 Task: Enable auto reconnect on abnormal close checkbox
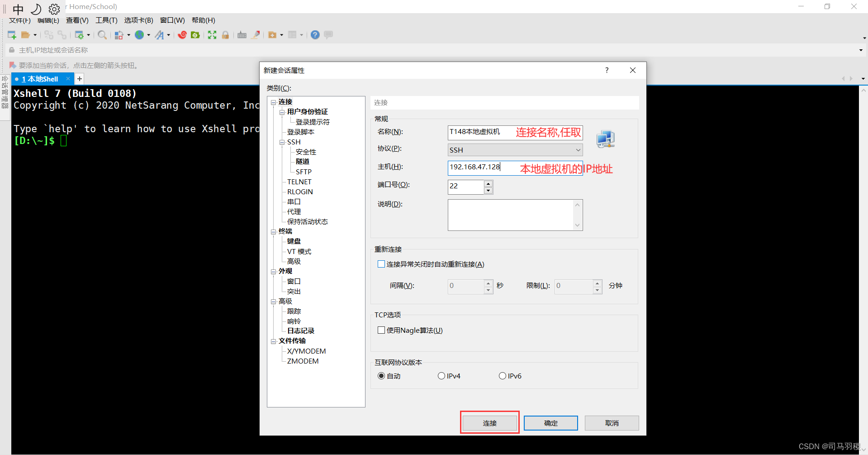coord(381,264)
